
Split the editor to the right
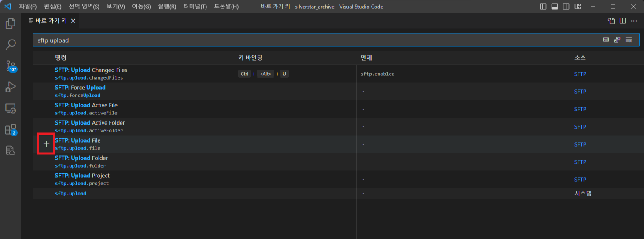coord(623,21)
